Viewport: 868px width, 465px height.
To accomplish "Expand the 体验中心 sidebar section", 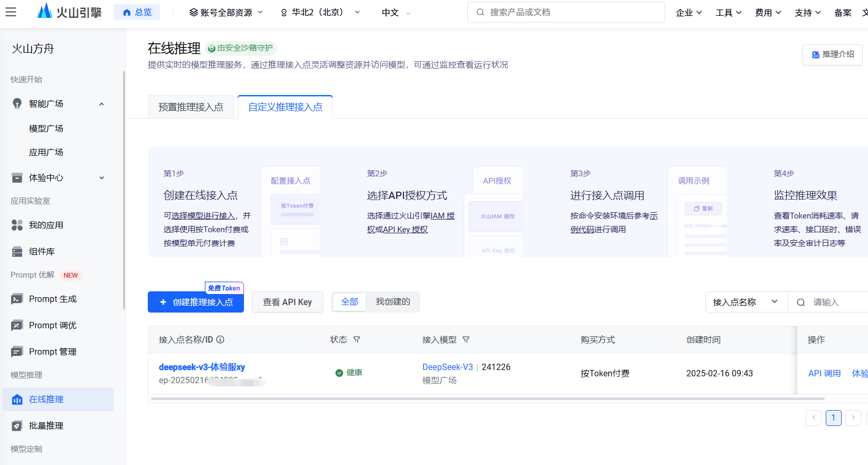I will (x=101, y=178).
